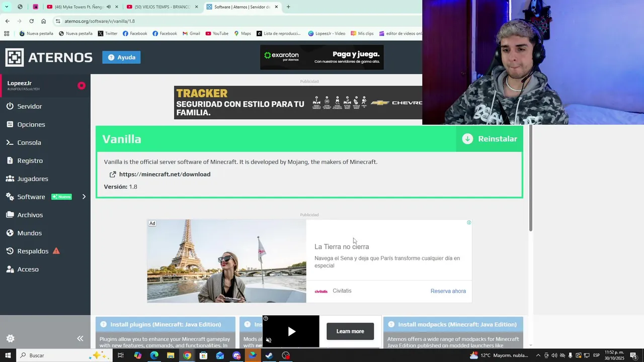
Task: Unmute the floating video ad
Action: [269, 340]
